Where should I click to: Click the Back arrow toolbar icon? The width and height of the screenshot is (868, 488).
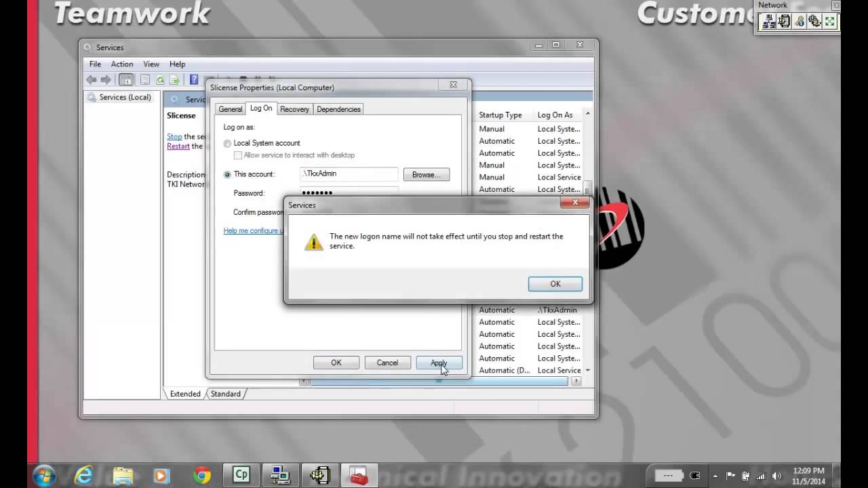coord(92,80)
